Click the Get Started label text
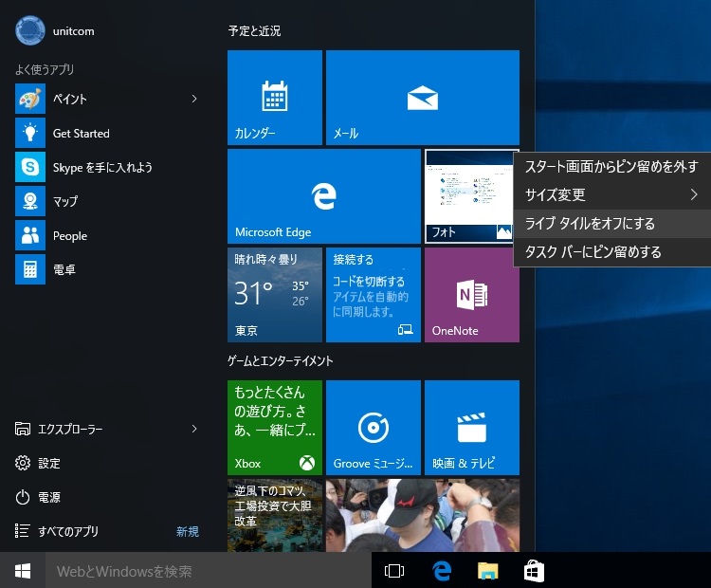This screenshot has width=711, height=588. (x=82, y=134)
